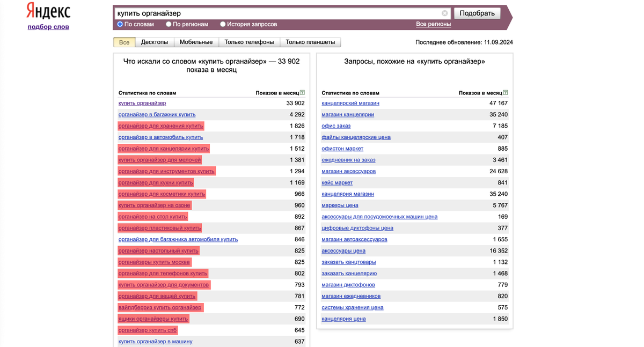Show the Только планшеты tab
Screen dimensions: 644x347
(310, 42)
